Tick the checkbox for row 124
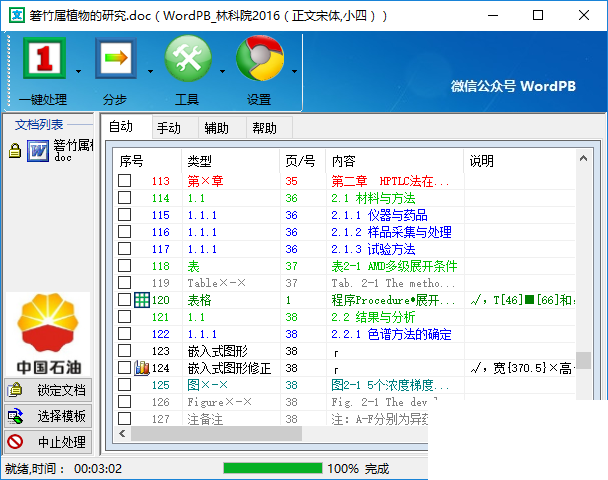The width and height of the screenshot is (608, 480). 124,368
